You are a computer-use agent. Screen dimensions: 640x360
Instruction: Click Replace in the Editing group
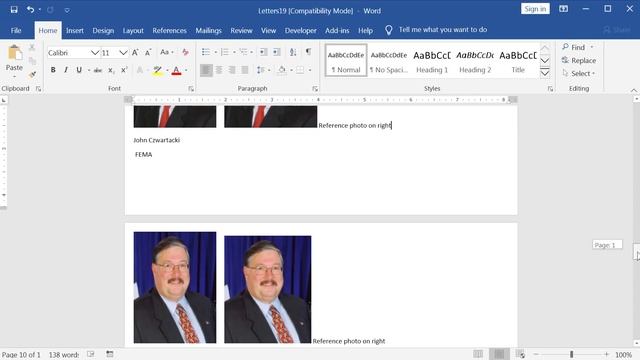click(x=579, y=60)
